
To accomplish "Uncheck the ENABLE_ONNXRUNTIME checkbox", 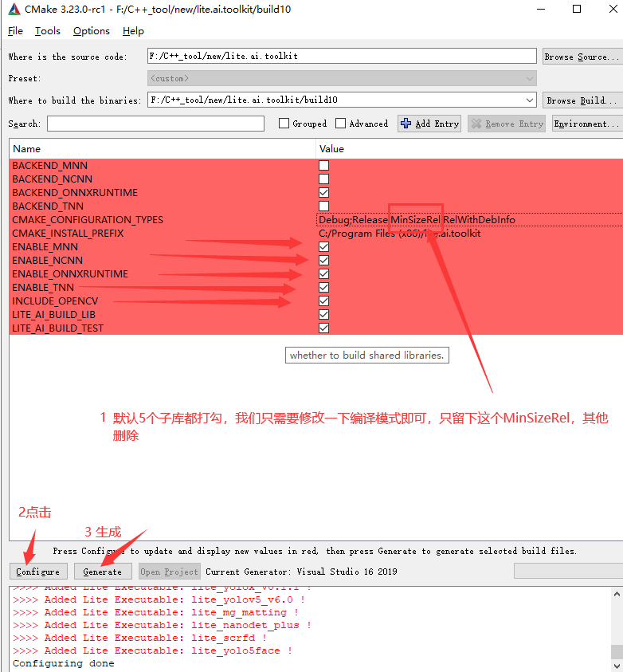I will (324, 274).
